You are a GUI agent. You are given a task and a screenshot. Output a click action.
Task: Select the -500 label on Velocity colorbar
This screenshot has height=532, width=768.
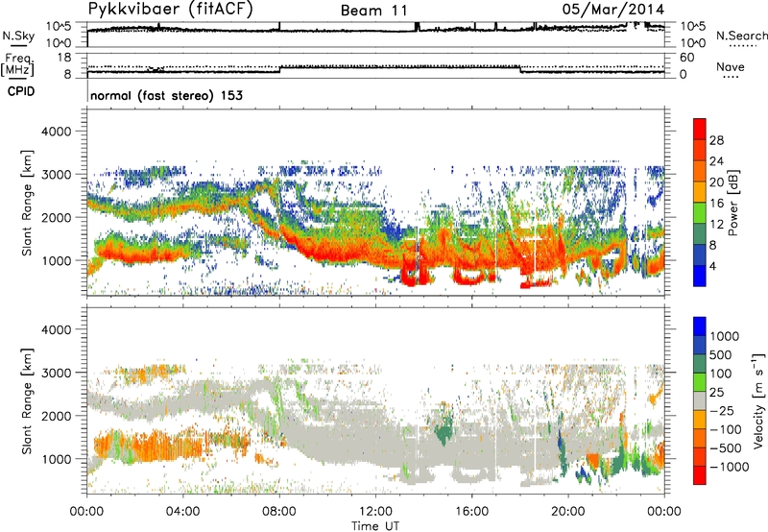point(726,447)
